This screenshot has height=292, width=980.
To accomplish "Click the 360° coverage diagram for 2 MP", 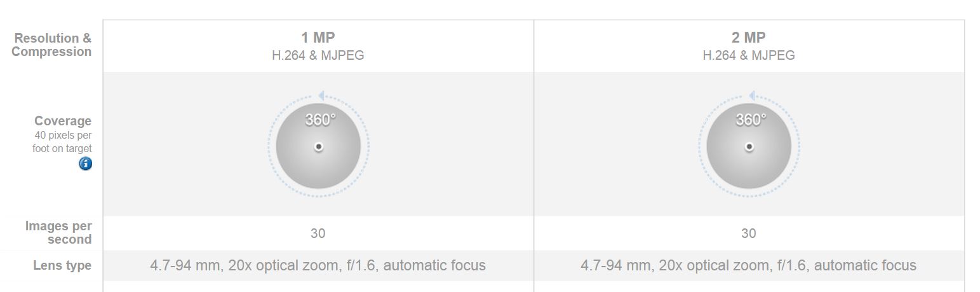I will 749,146.
